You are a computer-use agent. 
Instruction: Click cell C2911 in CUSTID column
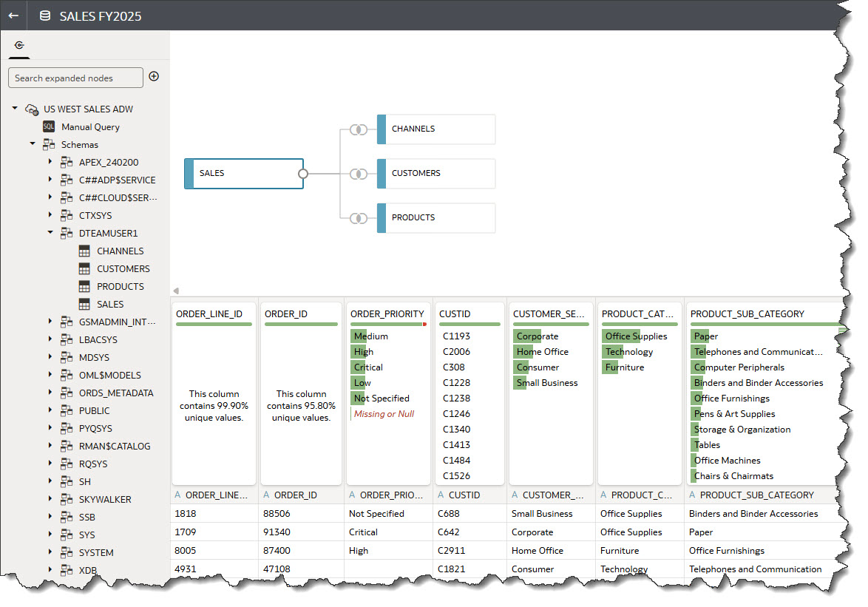tap(451, 551)
